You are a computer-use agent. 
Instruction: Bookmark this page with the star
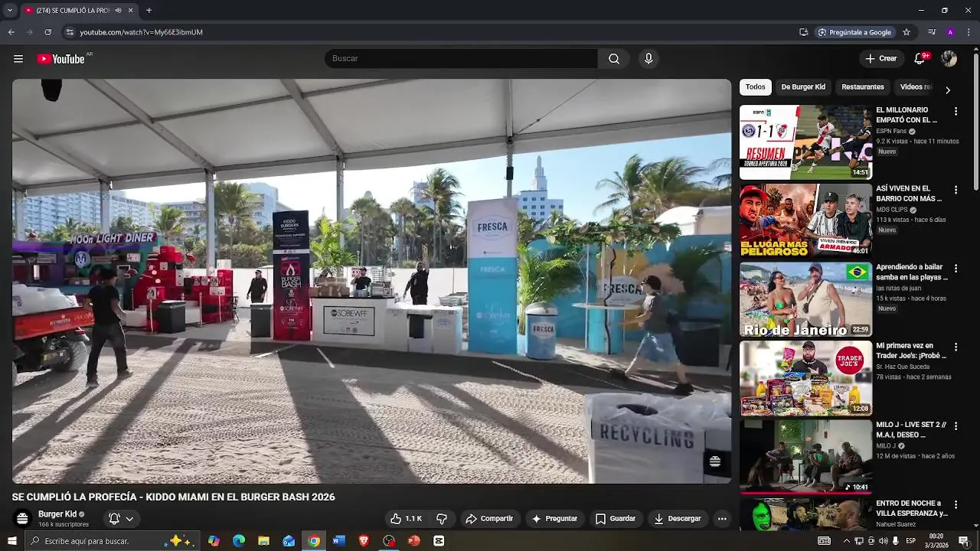906,32
